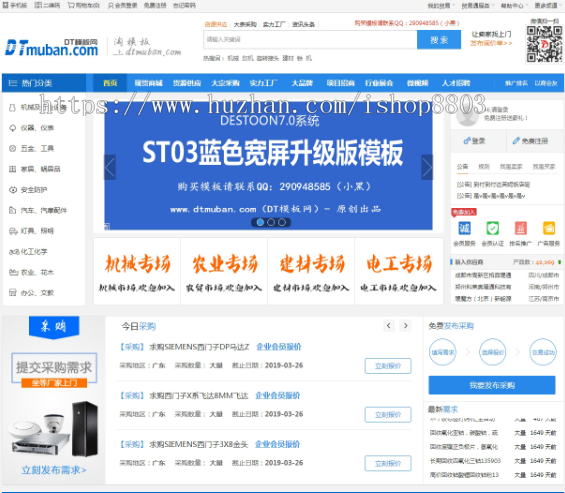
Task: Select the first carousel dot indicator
Action: (260, 222)
